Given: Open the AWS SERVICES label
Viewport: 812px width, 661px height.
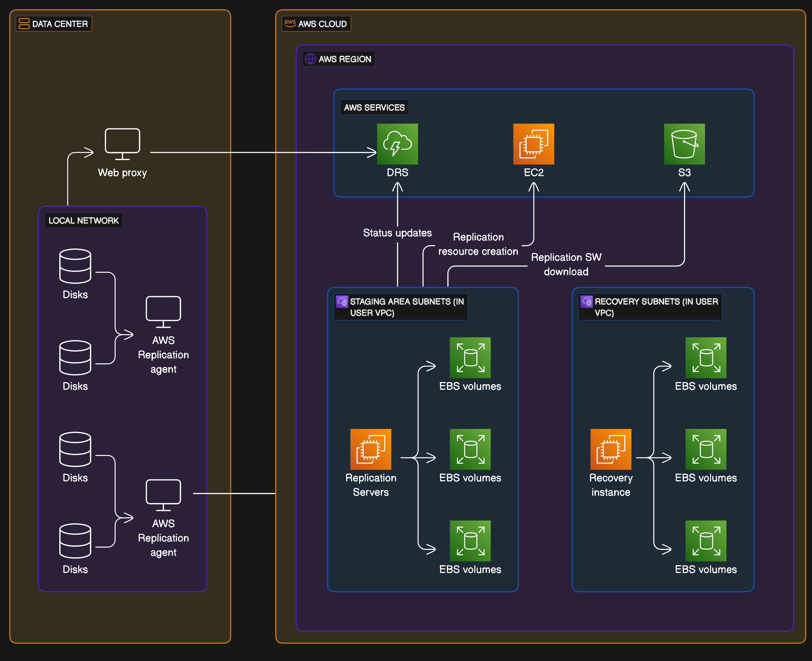Looking at the screenshot, I should click(x=374, y=107).
